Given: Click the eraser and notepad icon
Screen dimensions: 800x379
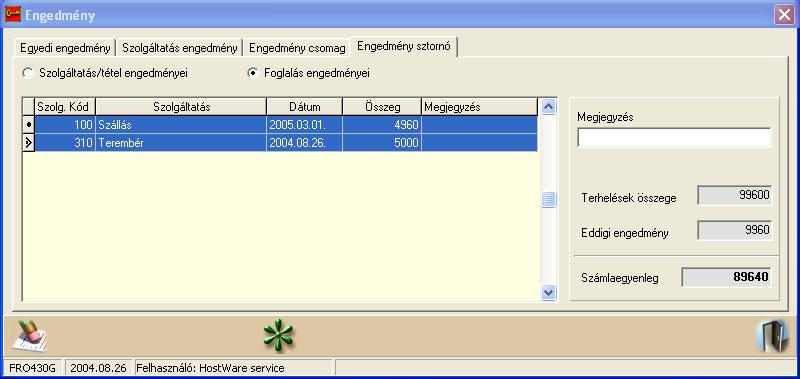Looking at the screenshot, I should [x=29, y=335].
